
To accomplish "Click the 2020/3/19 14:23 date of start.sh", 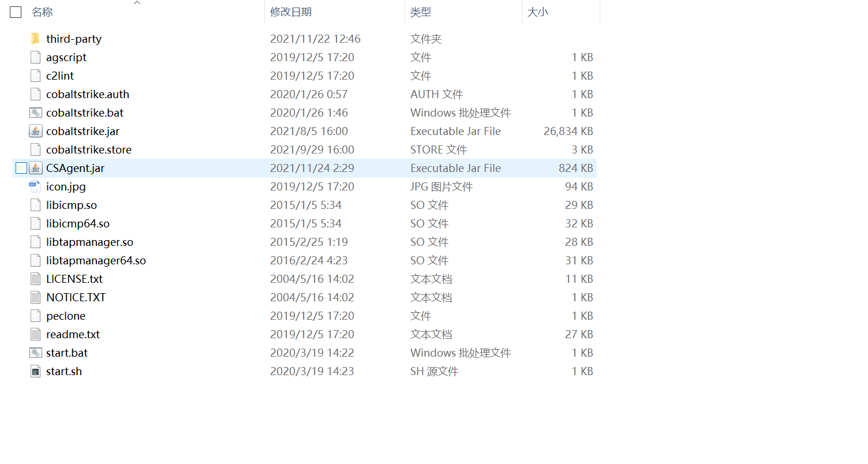I will click(x=312, y=371).
